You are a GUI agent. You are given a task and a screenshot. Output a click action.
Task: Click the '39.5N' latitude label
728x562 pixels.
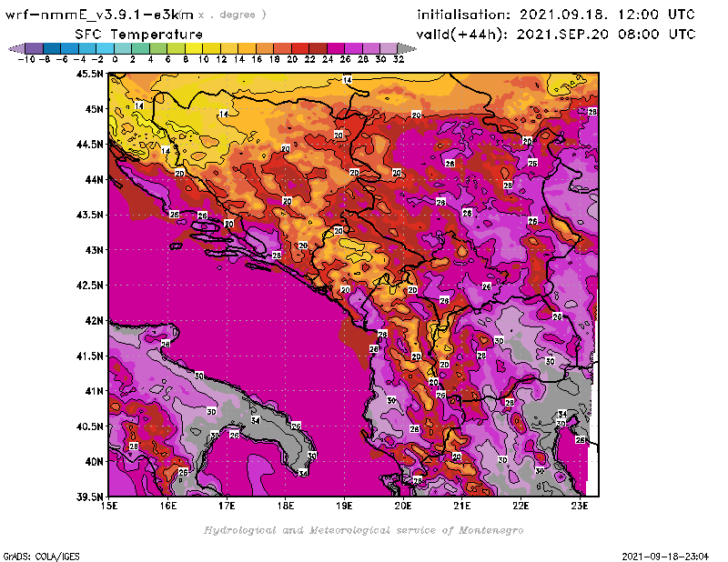tap(90, 497)
